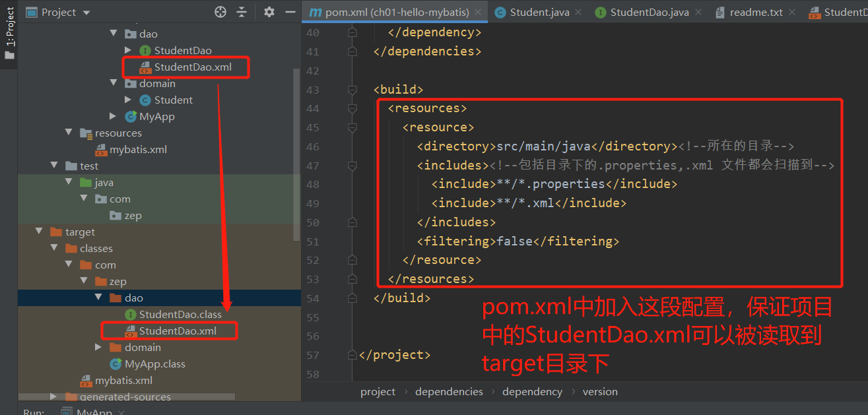Select mybatis.xml under target classes

click(x=123, y=380)
